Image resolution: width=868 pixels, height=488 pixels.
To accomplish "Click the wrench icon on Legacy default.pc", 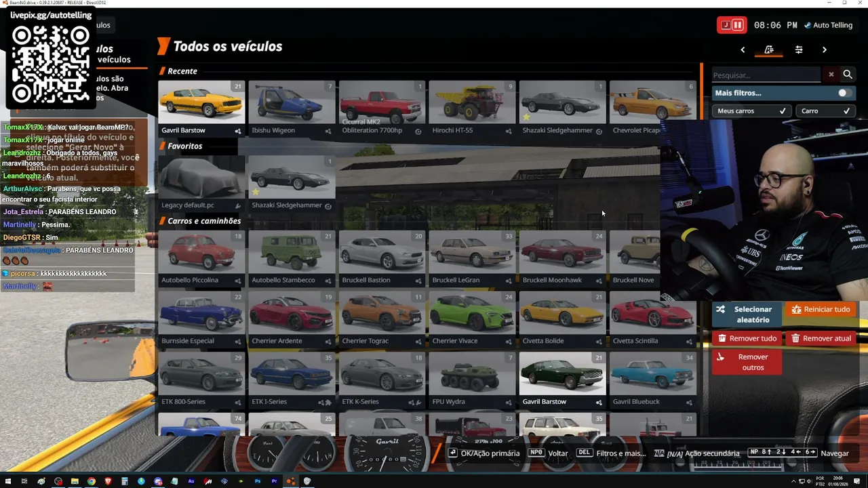I will tap(237, 205).
